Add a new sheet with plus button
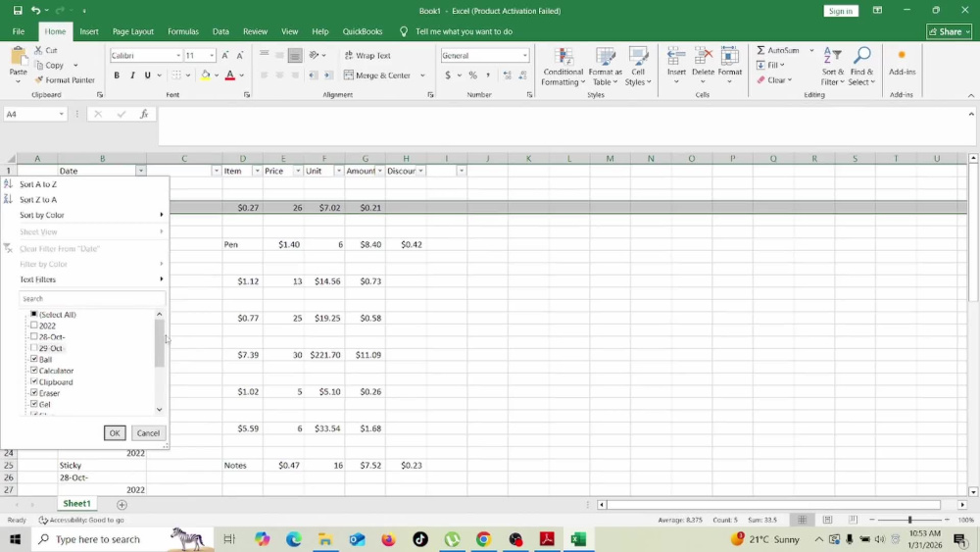Image resolution: width=980 pixels, height=552 pixels. coord(122,505)
